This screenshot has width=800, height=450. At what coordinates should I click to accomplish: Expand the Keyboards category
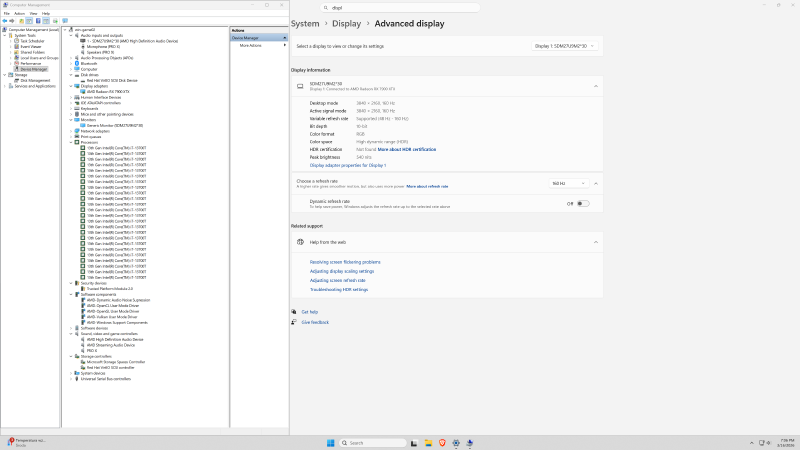(x=71, y=108)
